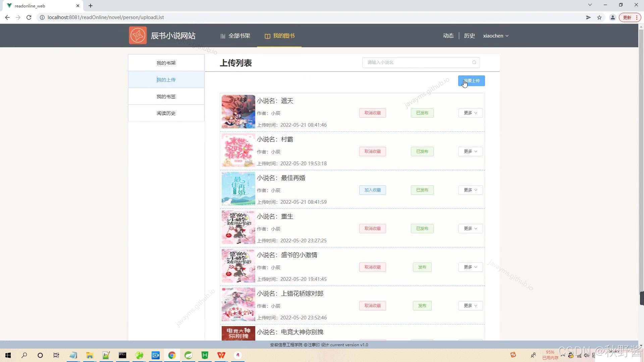Click the 请输入小说名 search input field
Screen dimensions: 644x362
point(416,62)
